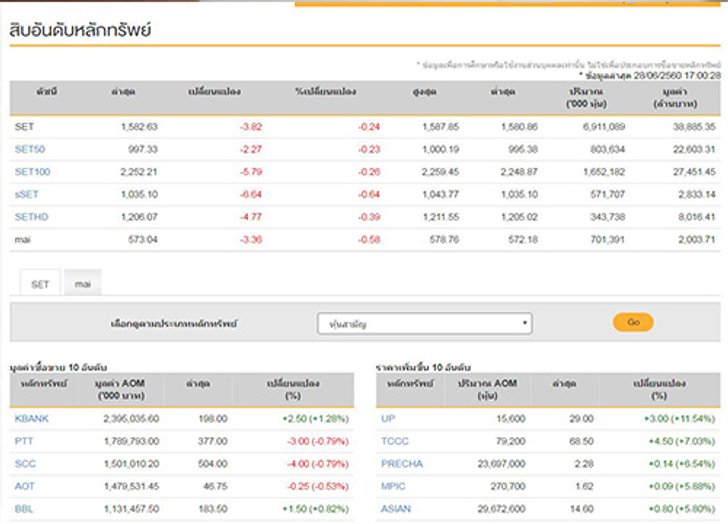Image resolution: width=728 pixels, height=524 pixels.
Task: Select ASIAN volume 29,672,600
Action: [501, 509]
